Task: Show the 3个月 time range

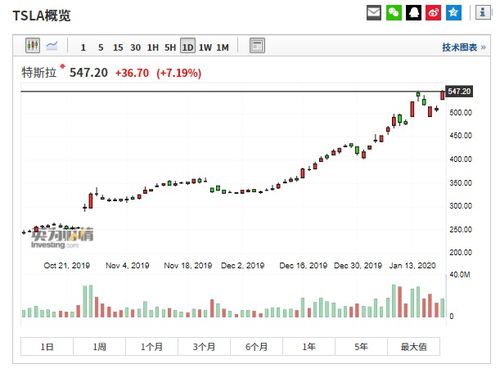Action: tap(204, 347)
